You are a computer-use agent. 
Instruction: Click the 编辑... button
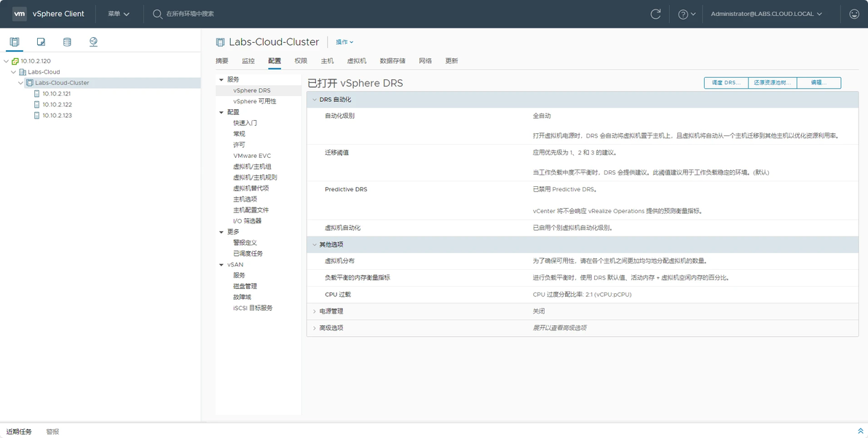[x=818, y=83]
